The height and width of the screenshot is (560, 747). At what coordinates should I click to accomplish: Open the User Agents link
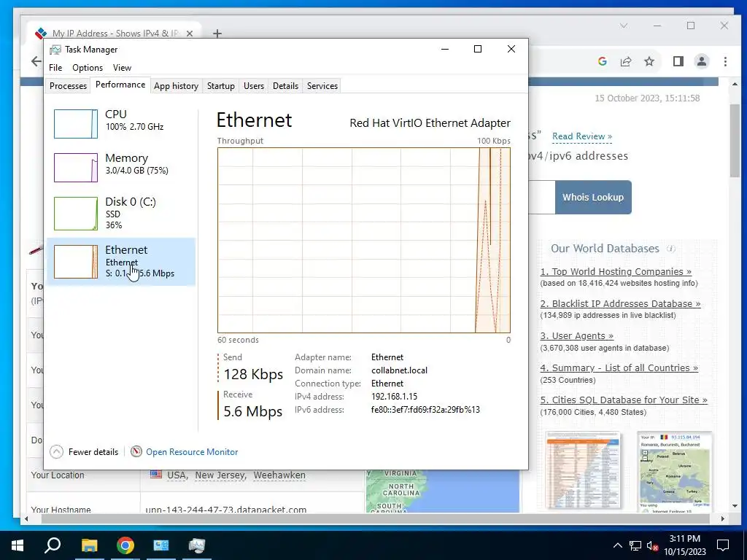click(576, 335)
